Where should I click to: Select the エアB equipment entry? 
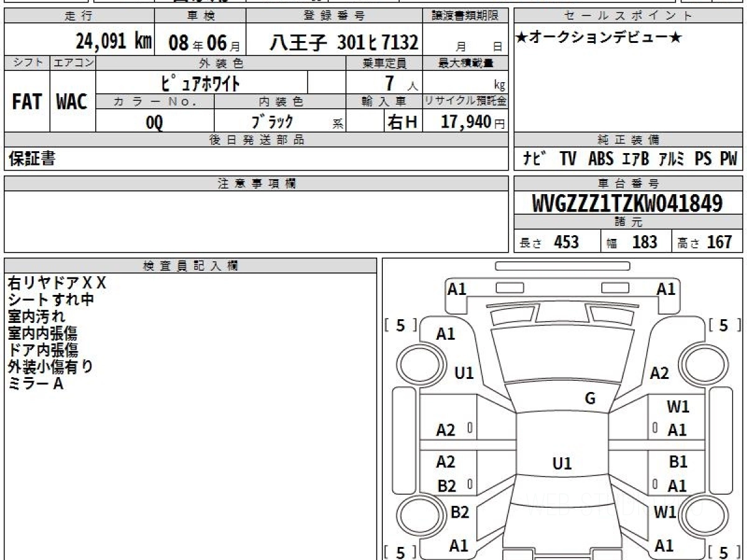pos(635,159)
